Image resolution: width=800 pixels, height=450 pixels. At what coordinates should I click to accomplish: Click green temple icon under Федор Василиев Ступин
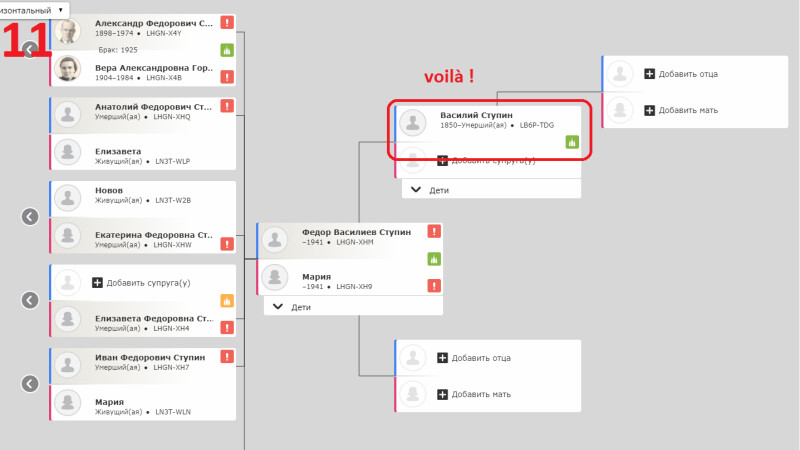[434, 259]
